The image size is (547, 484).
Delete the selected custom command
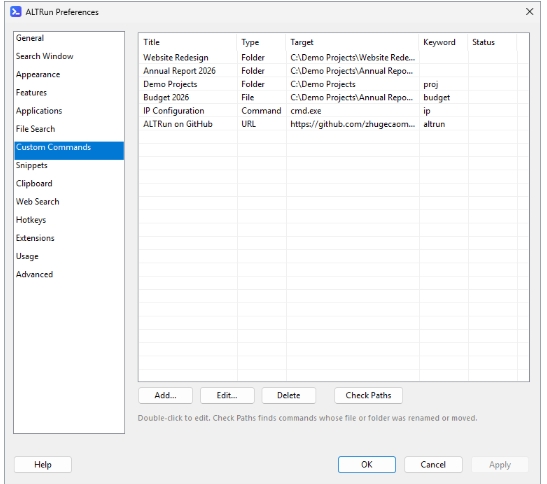(x=289, y=395)
